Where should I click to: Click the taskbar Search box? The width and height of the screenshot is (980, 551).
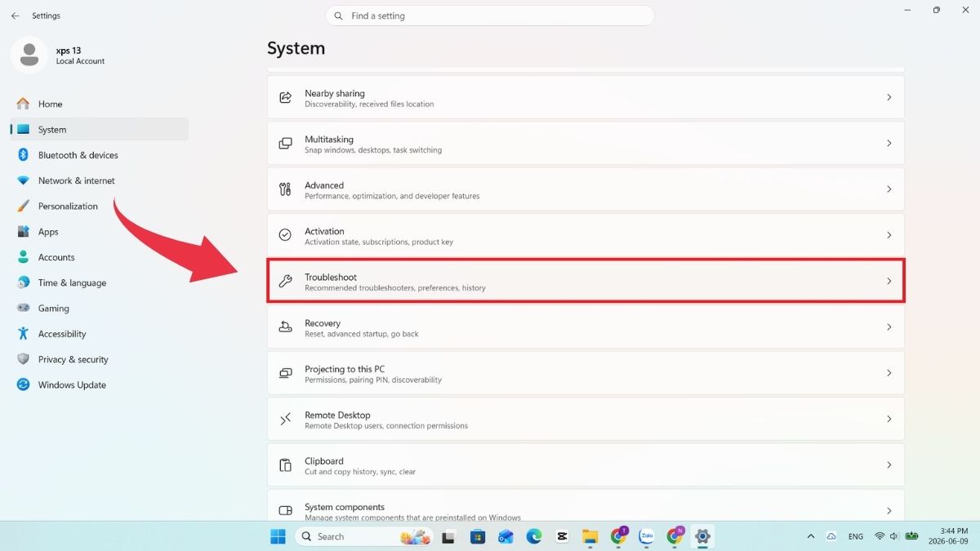click(363, 536)
